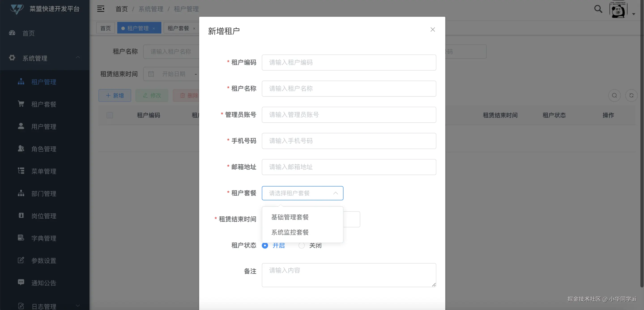This screenshot has height=310, width=644.
Task: Click the 首页 breadcrumb link
Action: pyautogui.click(x=122, y=9)
